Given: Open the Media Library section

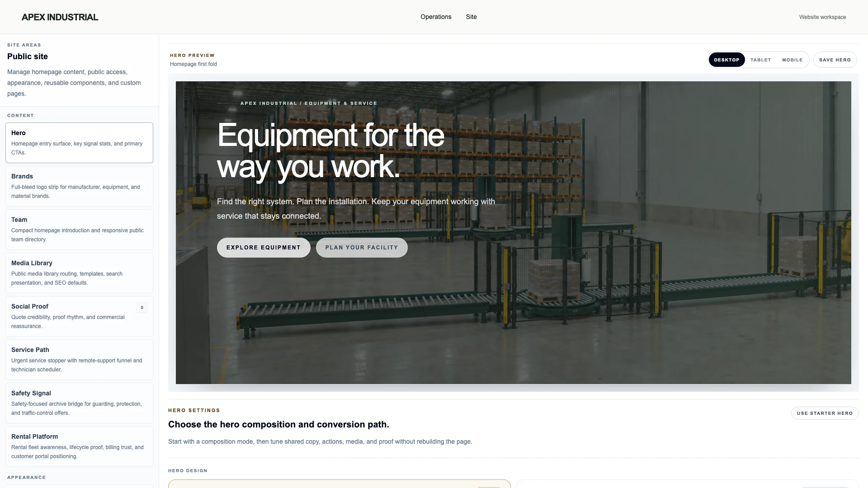Looking at the screenshot, I should coord(79,273).
